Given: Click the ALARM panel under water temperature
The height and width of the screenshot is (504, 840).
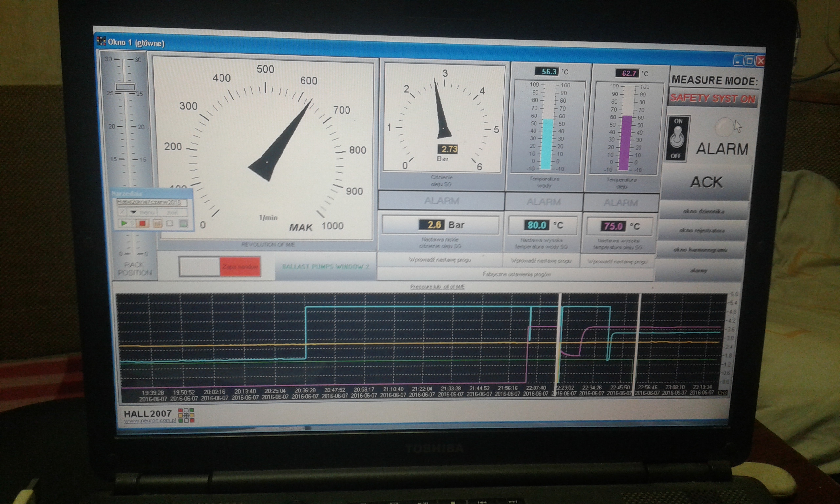Looking at the screenshot, I should tap(544, 202).
